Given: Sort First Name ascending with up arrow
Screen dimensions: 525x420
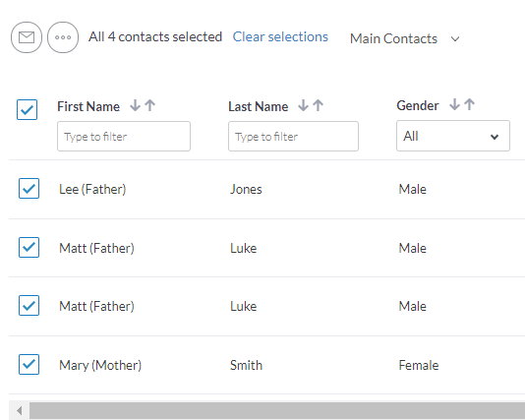Looking at the screenshot, I should click(150, 105).
